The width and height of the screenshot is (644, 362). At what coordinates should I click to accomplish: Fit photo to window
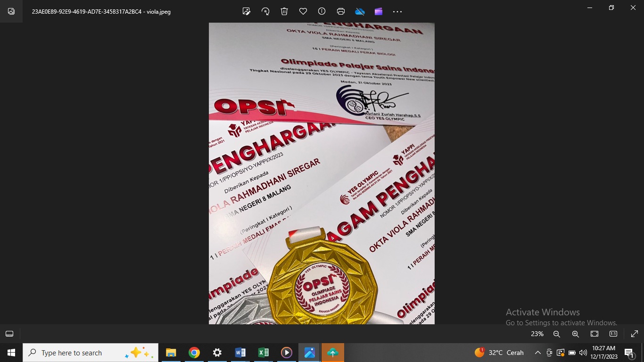coord(594,334)
